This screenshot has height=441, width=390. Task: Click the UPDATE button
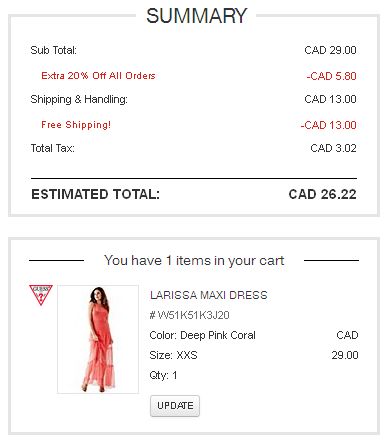[x=175, y=406]
